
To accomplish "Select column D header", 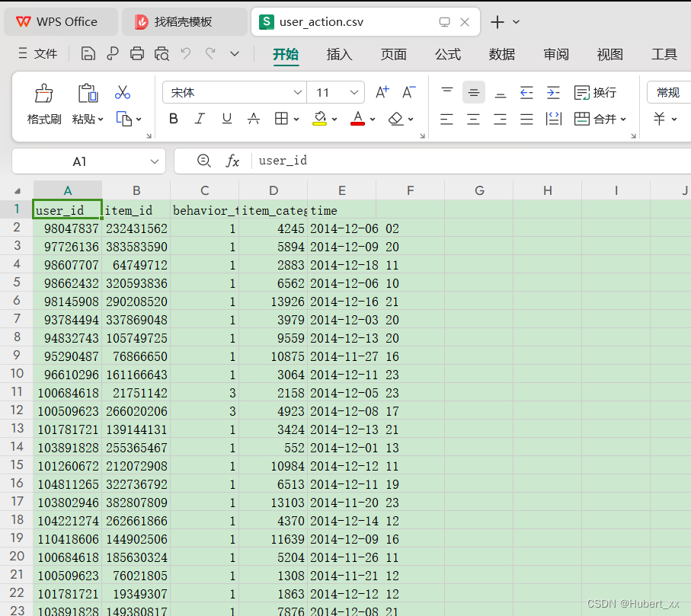I will 274,190.
